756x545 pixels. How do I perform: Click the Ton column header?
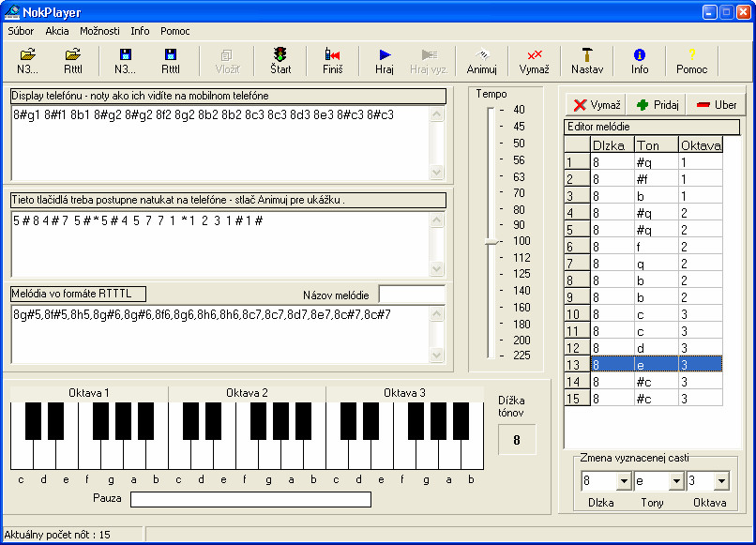(x=657, y=145)
